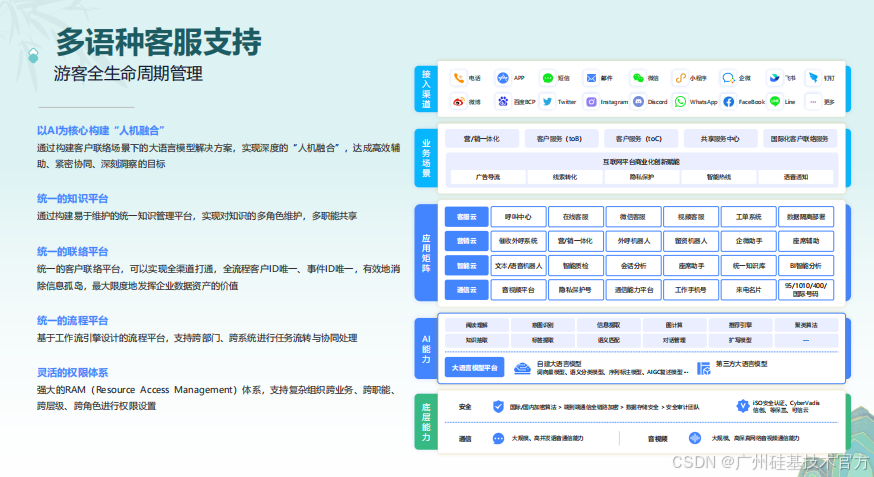Select the 智能质检 cell

coord(576,266)
